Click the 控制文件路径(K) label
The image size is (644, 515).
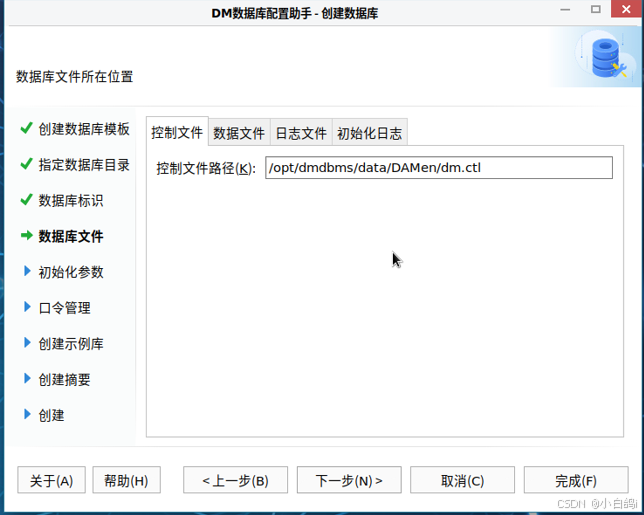click(206, 168)
